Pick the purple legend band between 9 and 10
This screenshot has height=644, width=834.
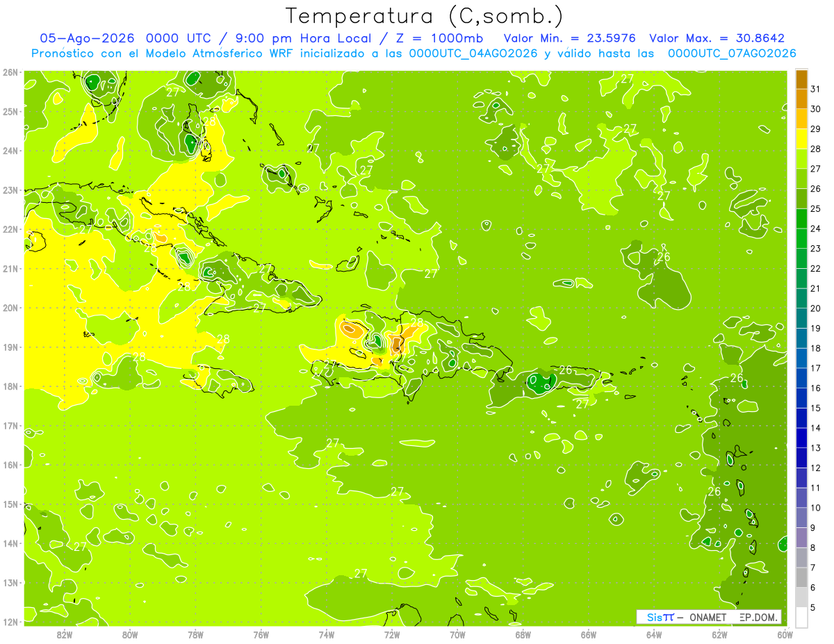click(x=801, y=518)
